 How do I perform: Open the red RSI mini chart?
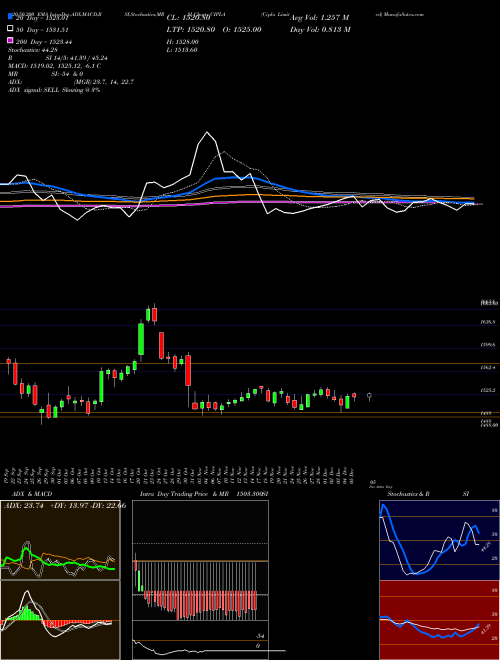pyautogui.click(x=439, y=620)
